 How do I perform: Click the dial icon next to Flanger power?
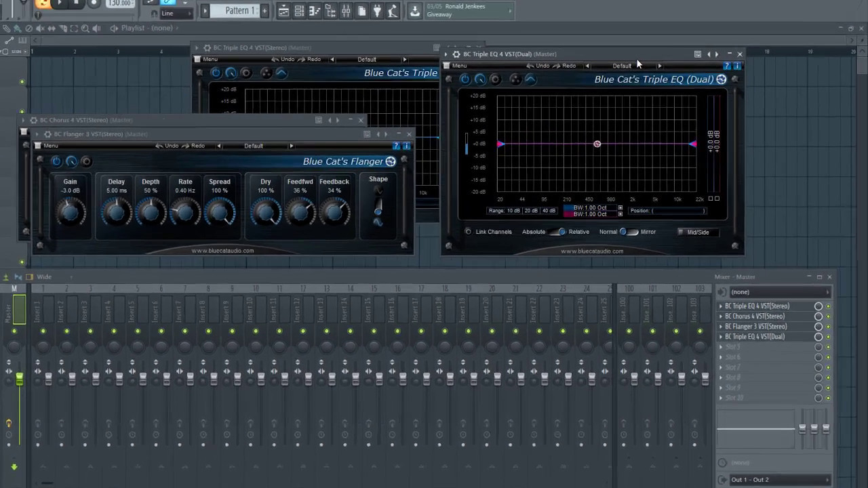coord(71,161)
